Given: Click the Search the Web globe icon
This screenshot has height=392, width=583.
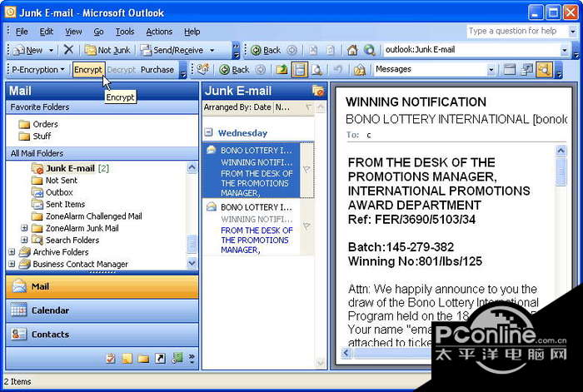Looking at the screenshot, I should pos(369,50).
